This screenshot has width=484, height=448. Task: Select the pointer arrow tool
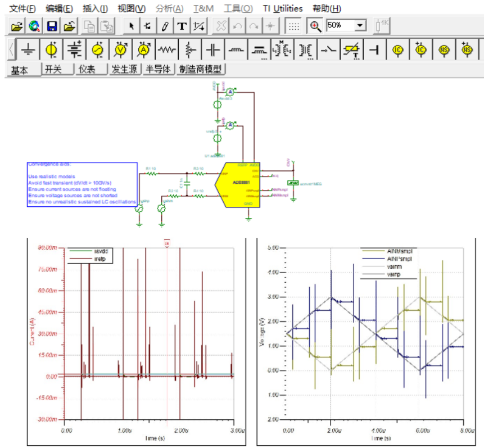pos(131,26)
